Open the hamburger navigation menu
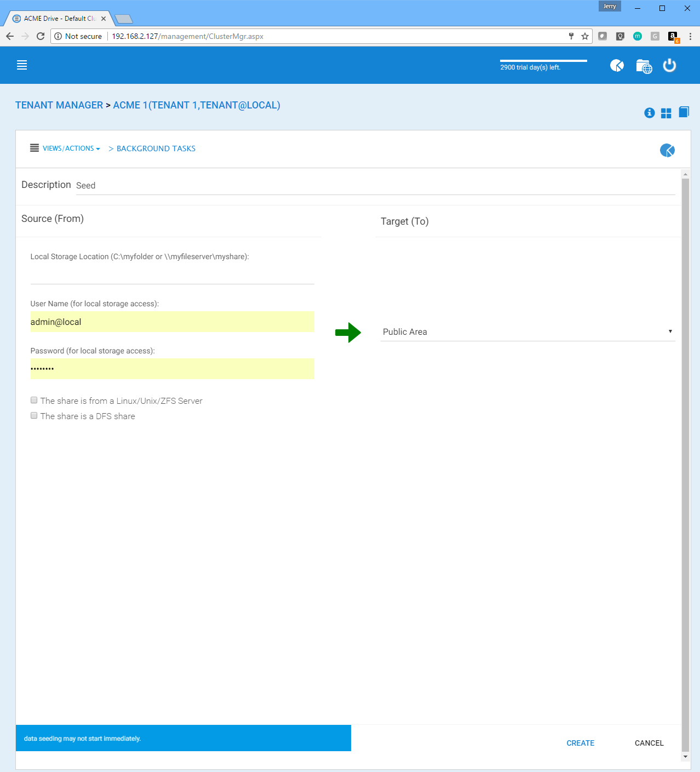700x772 pixels. pos(22,65)
